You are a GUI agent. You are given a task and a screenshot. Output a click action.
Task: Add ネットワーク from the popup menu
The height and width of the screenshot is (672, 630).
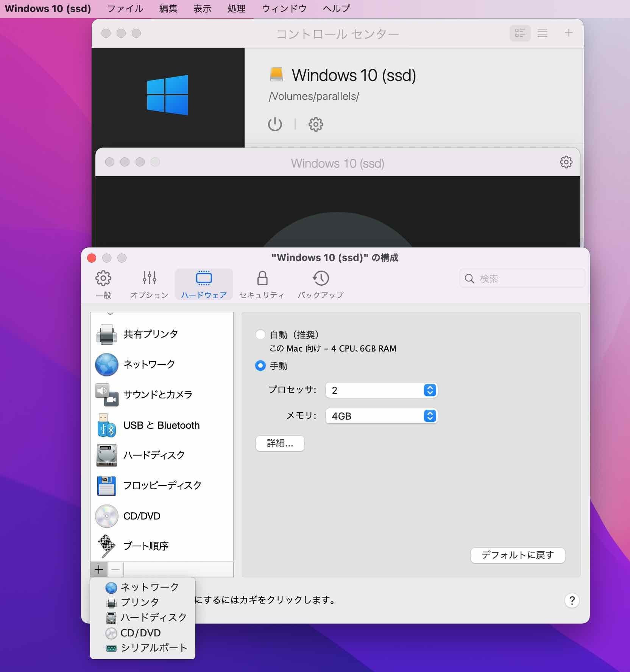pos(143,587)
